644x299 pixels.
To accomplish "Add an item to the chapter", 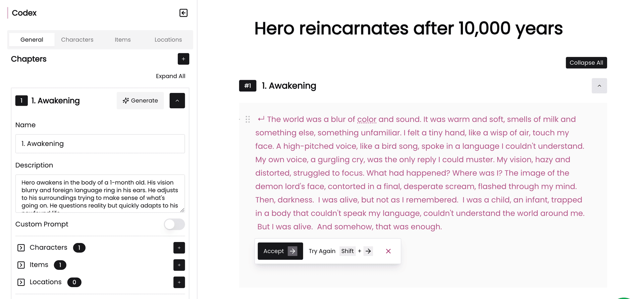I will [x=179, y=265].
